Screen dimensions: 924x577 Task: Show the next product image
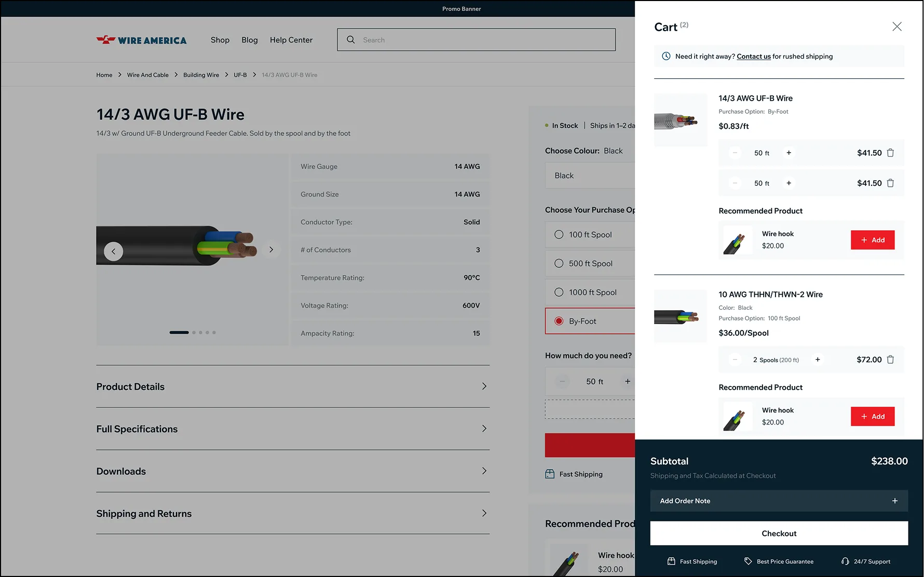pos(271,250)
